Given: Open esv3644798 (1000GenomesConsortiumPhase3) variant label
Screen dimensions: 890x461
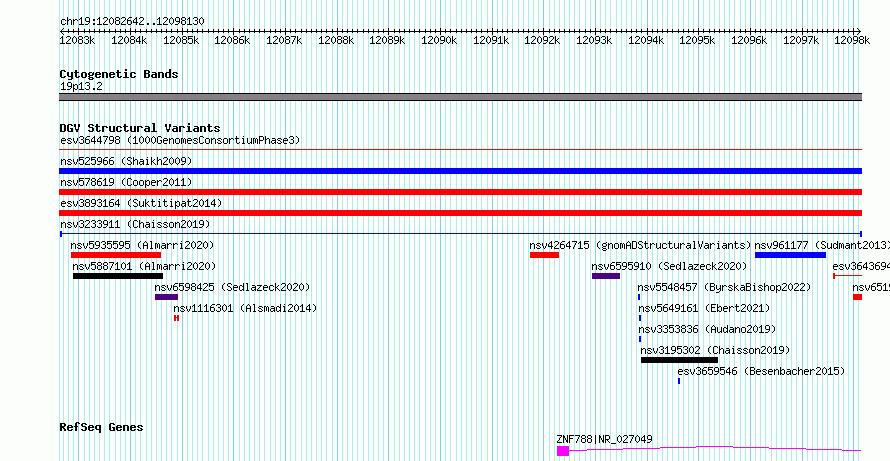Looking at the screenshot, I should coord(180,140).
